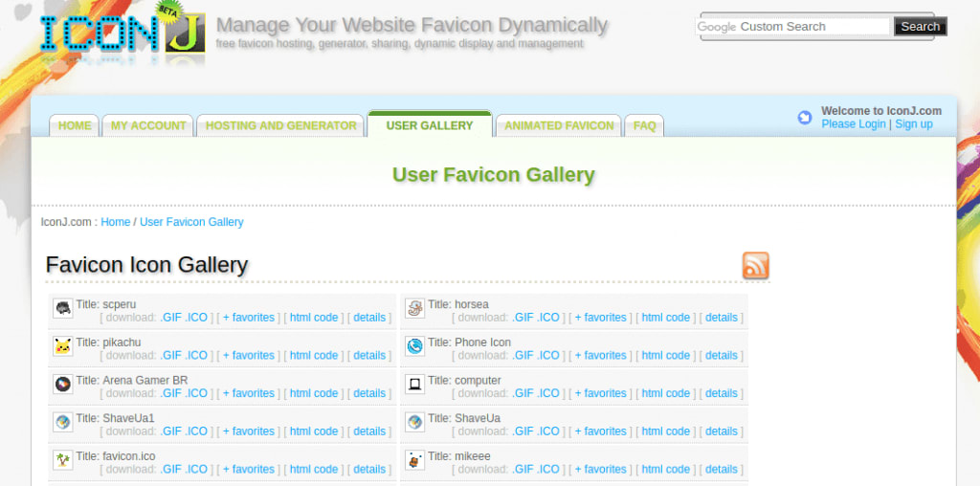Add pikachu to favorites
The image size is (980, 486).
pyautogui.click(x=249, y=356)
